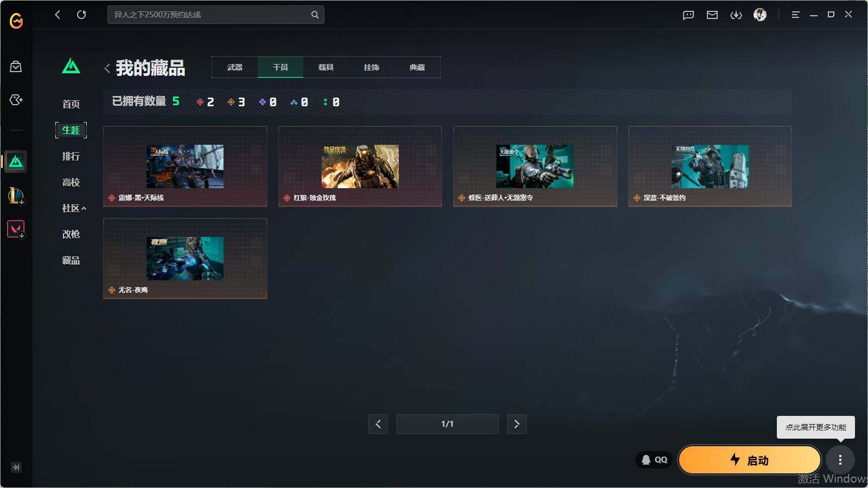Open the store bag icon in sidebar
Screen dimensions: 868x488
(16, 66)
